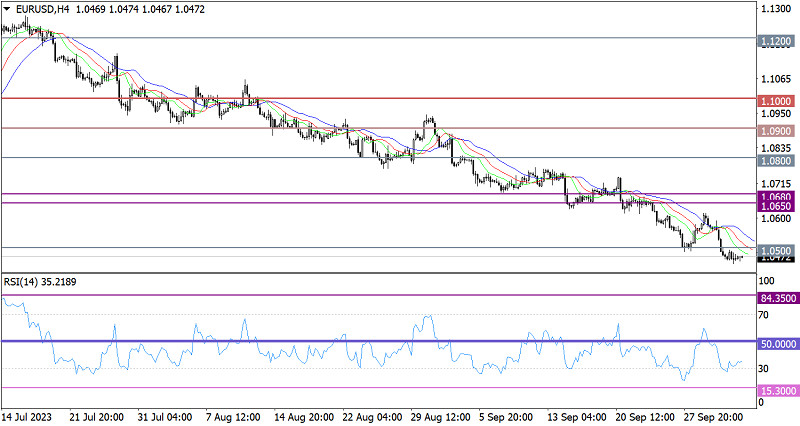Click the RSI scale value 30

coord(763,368)
